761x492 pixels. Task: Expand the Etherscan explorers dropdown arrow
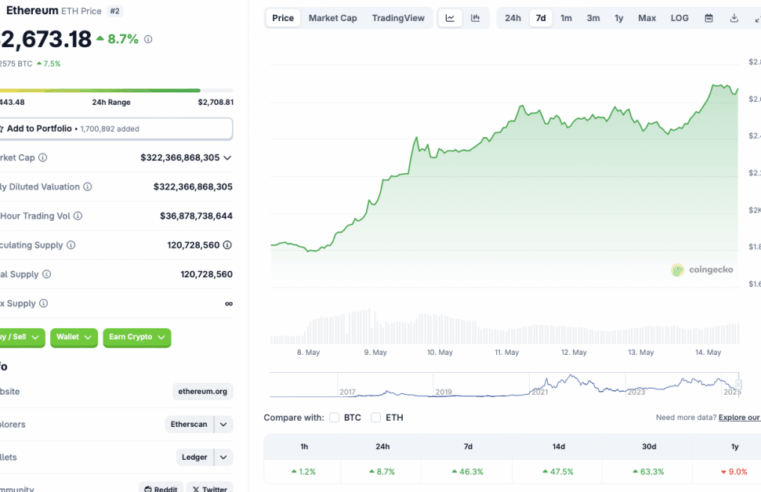click(223, 424)
